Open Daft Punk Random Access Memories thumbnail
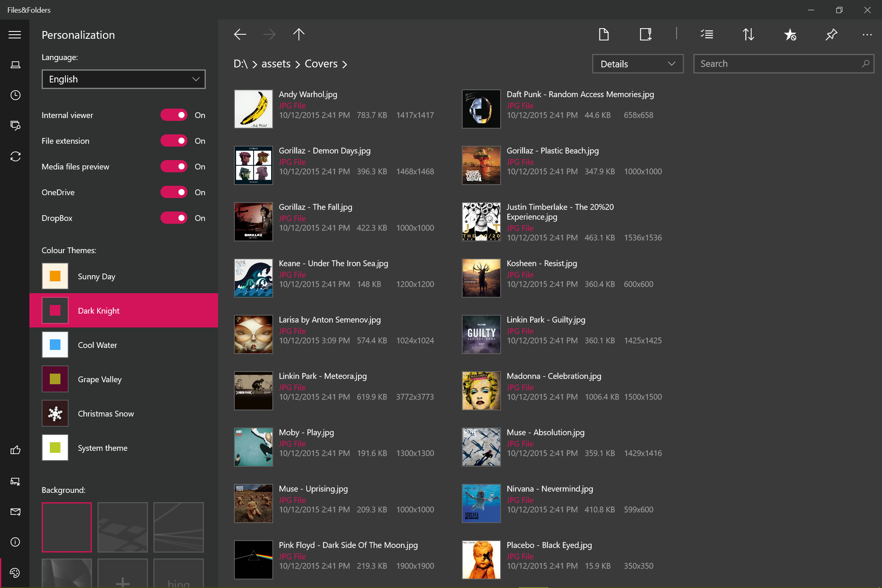Screen dimensions: 882x588 coord(481,109)
